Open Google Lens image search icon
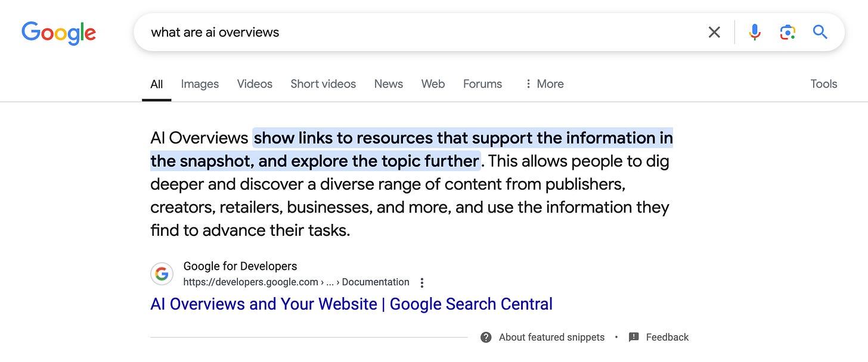The width and height of the screenshot is (868, 362). pyautogui.click(x=788, y=32)
